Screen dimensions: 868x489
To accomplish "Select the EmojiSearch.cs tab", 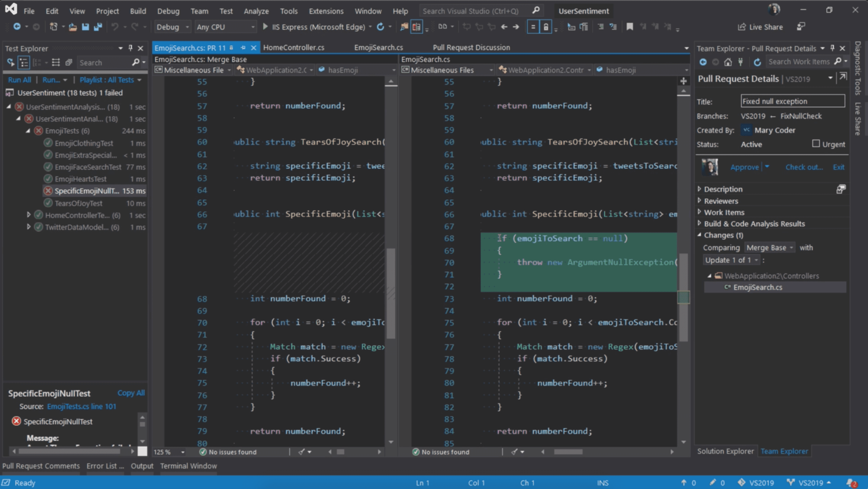I will coord(380,47).
